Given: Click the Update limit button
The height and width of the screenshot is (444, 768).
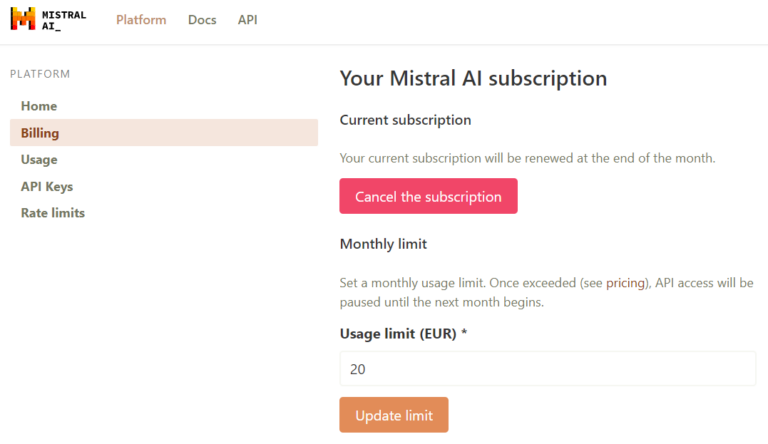Looking at the screenshot, I should pyautogui.click(x=394, y=415).
